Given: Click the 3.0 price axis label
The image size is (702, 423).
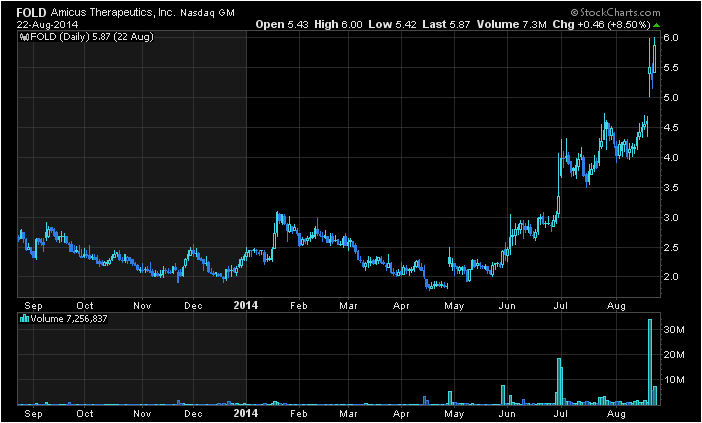Looking at the screenshot, I should tap(672, 218).
